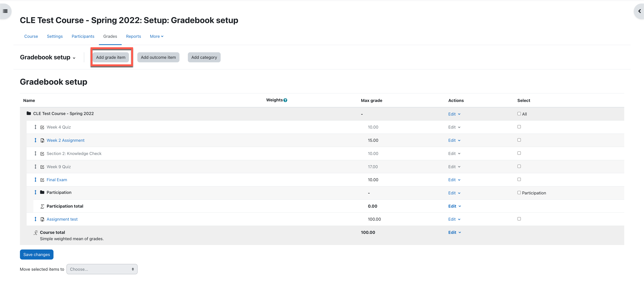Open the course index drawer icon
The width and height of the screenshot is (644, 288).
pos(5,11)
